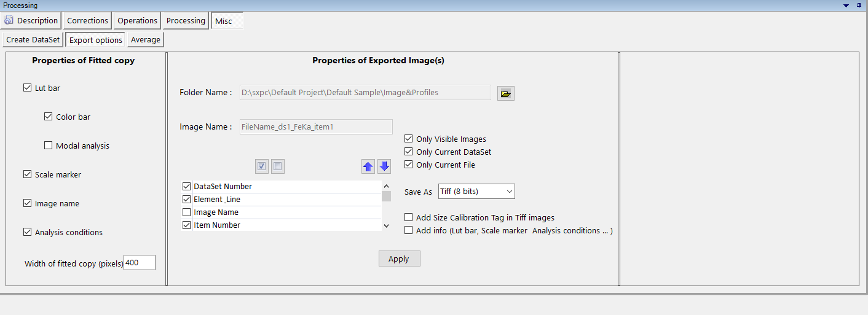Open the Average sub-tab

click(146, 40)
